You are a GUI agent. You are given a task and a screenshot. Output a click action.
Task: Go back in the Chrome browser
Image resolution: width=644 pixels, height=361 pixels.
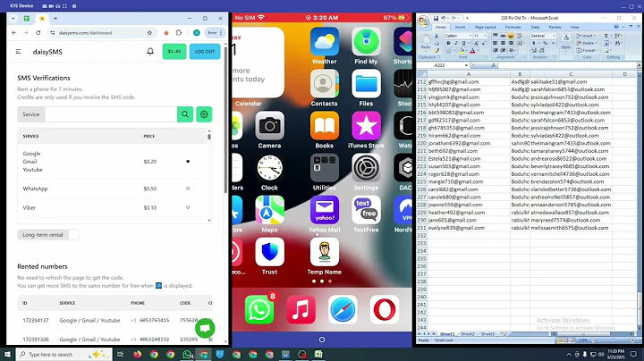click(14, 33)
